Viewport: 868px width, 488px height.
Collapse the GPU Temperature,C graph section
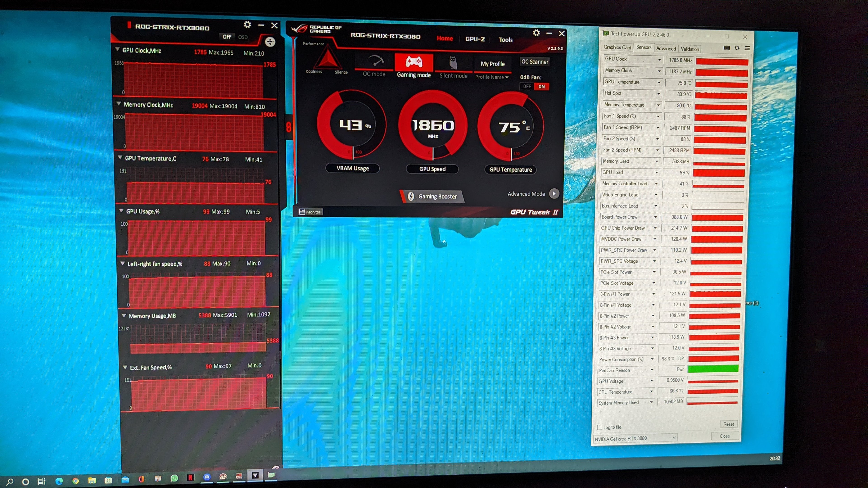(x=120, y=158)
